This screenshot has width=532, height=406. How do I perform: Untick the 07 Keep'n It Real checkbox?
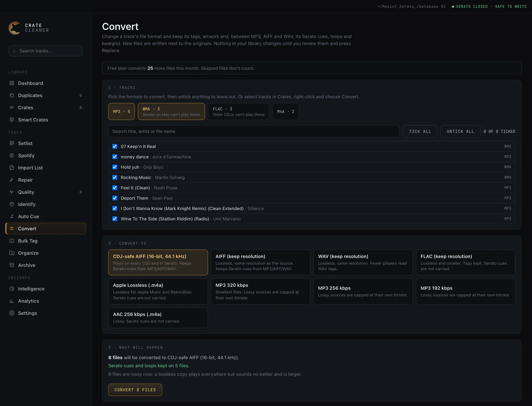(115, 146)
